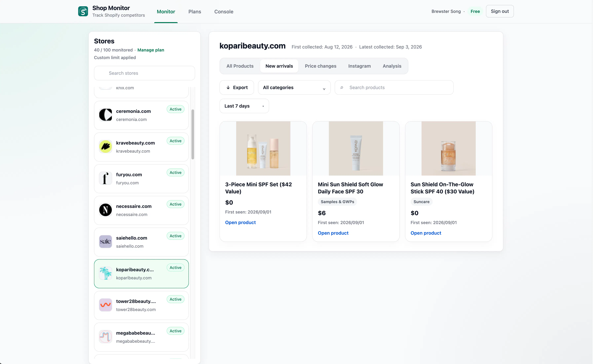Switch to the All Products tab
The height and width of the screenshot is (364, 593).
(240, 66)
